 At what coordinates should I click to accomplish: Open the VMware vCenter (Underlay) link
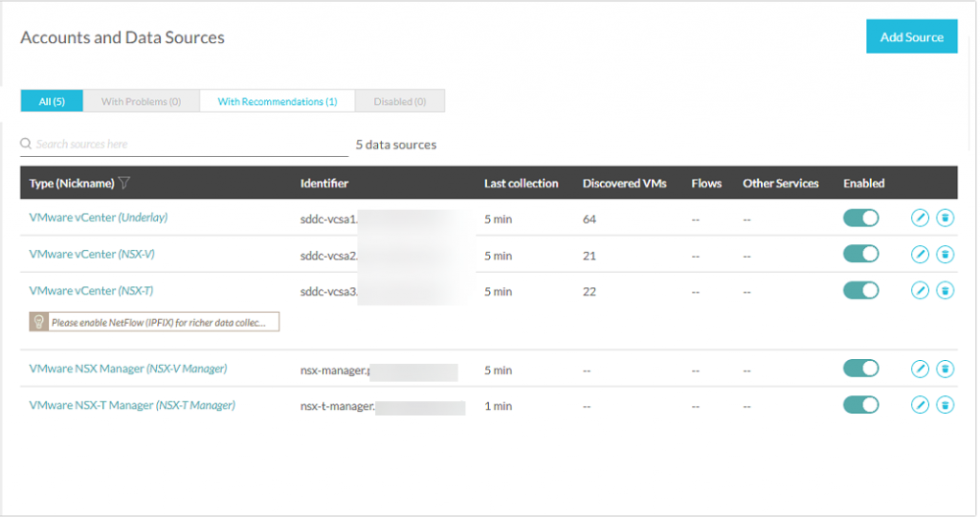click(99, 217)
